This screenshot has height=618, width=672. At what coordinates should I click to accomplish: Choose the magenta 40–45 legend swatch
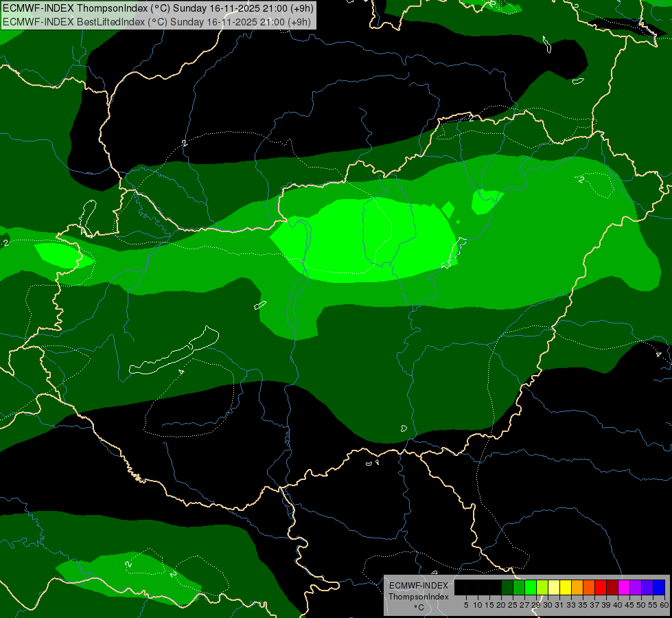click(624, 588)
